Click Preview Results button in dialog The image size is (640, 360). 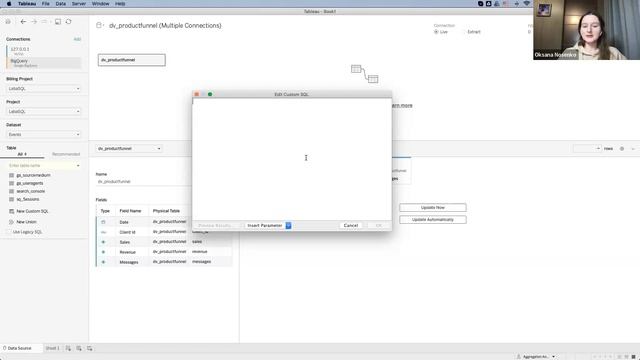click(x=215, y=225)
